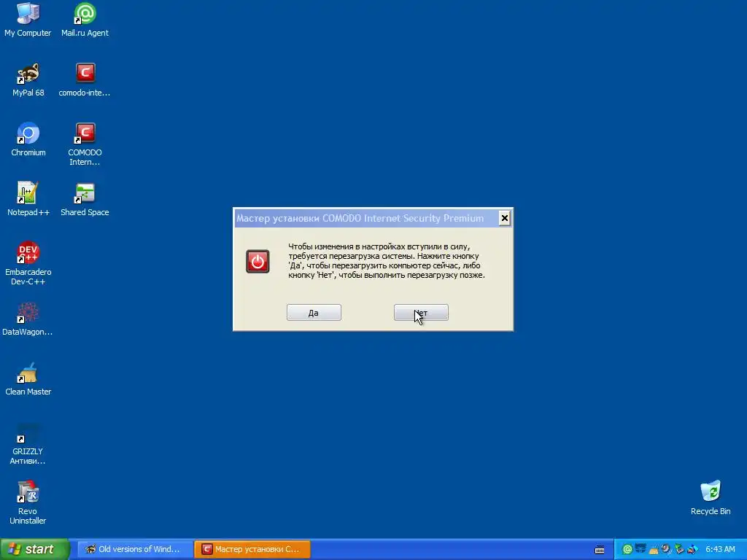Select the Shared Space desktop shortcut
747x560 pixels.
(x=85, y=200)
